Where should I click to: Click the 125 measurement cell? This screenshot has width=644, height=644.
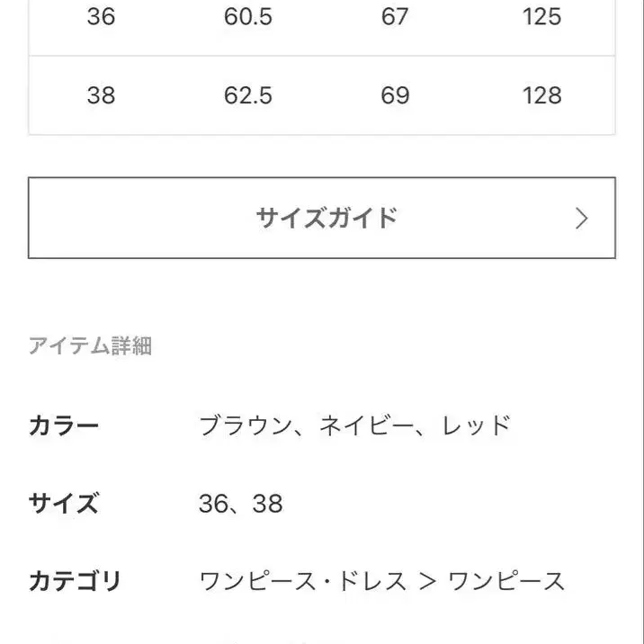coord(541,17)
